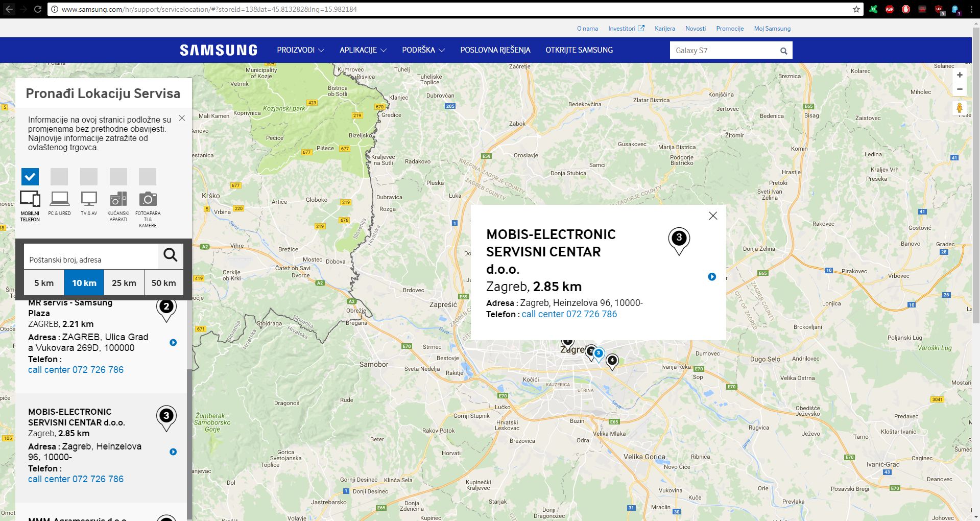Open the Avast extension icon
The height and width of the screenshot is (521, 980).
point(873,9)
